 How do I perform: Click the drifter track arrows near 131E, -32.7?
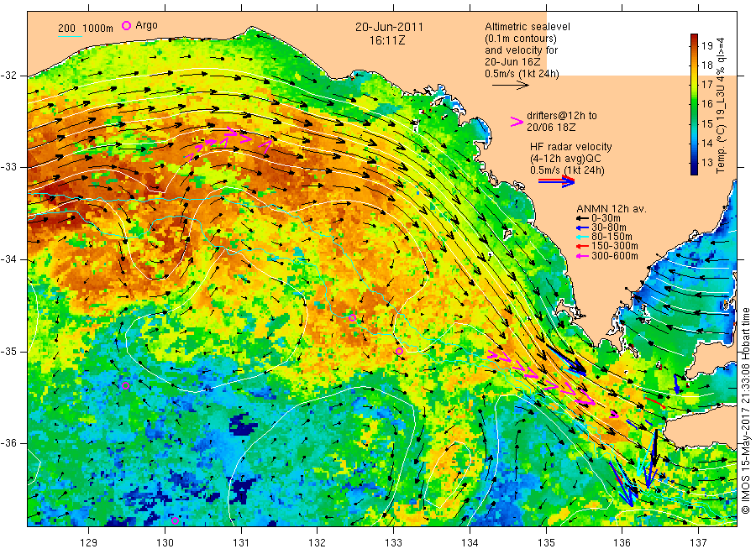(228, 143)
